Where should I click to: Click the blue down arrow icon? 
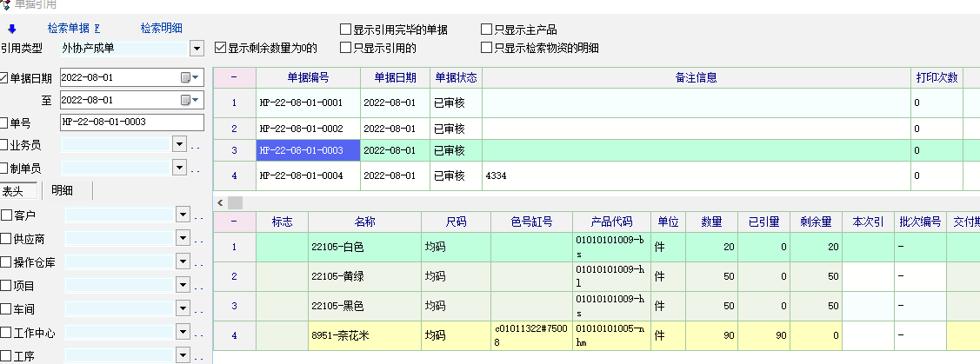[12, 28]
